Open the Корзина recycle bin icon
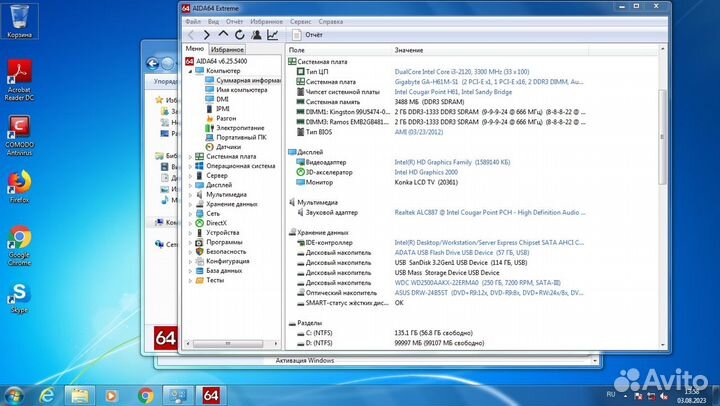Screen dimensions: 720x406 pyautogui.click(x=19, y=21)
